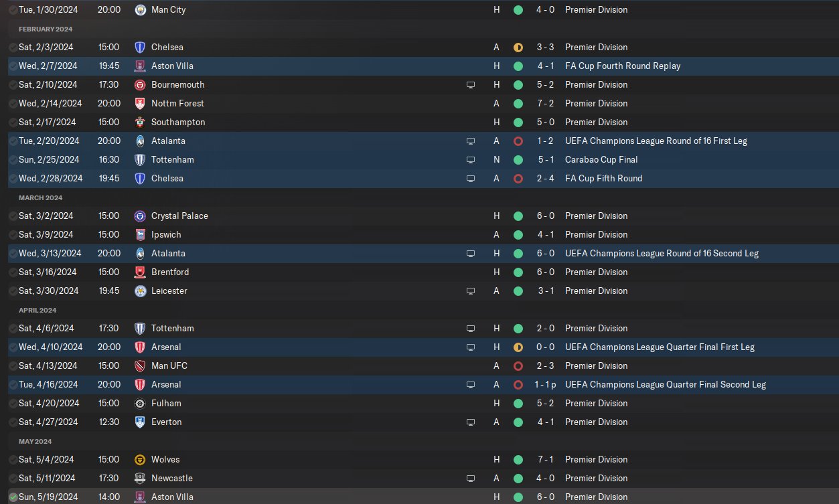Select the Arsenal Quarter Final Second Leg row

click(x=419, y=385)
